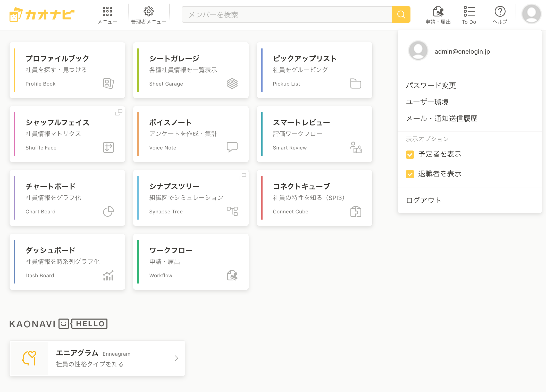Viewport: 546px width, 392px height.
Task: Click 社員の性格タイプを知る description
Action: (90, 364)
